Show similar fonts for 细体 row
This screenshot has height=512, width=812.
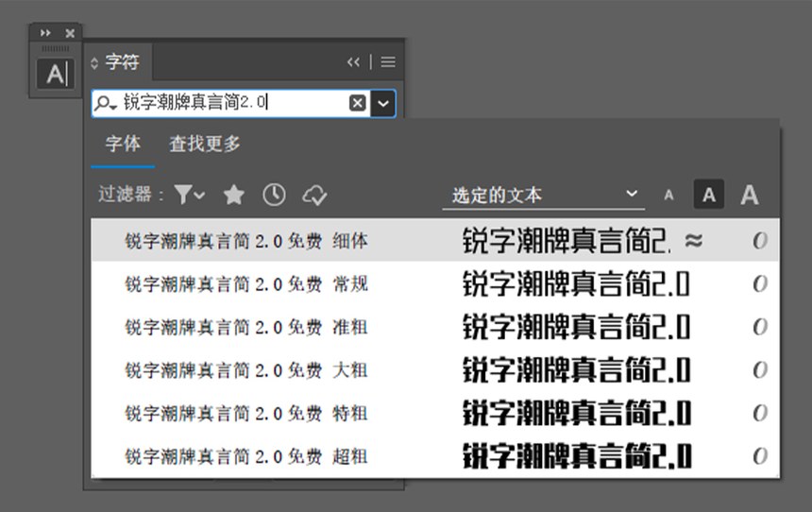click(693, 241)
